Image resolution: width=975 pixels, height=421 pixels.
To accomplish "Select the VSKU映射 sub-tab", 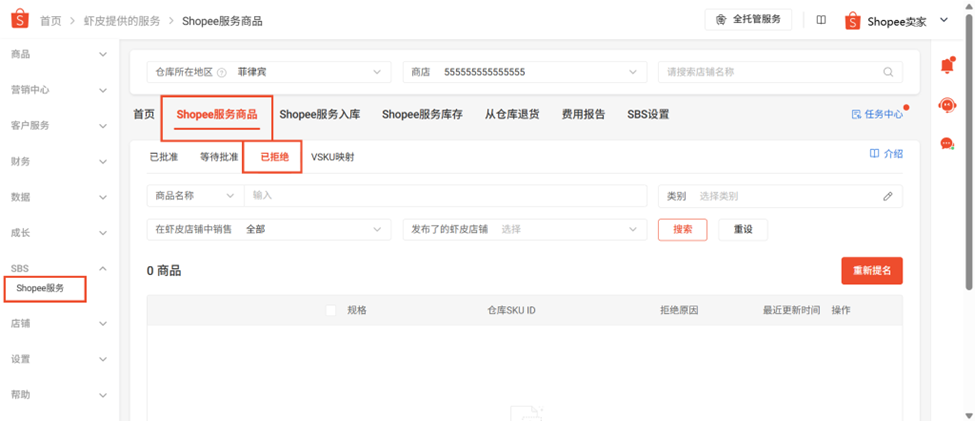I will click(x=333, y=157).
